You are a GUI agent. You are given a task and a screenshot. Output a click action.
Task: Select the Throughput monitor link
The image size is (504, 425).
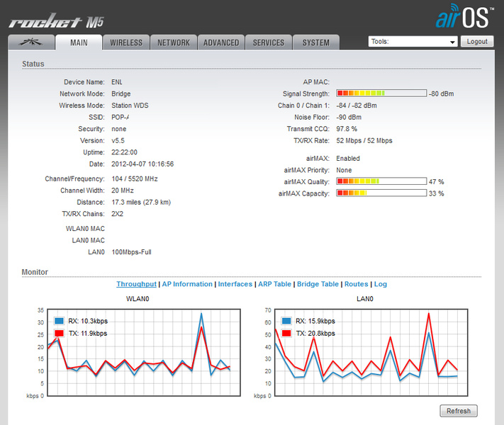136,284
